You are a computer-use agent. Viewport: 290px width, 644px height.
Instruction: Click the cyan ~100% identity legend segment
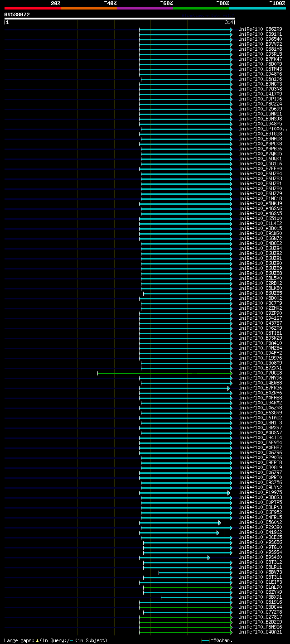tap(257, 8)
